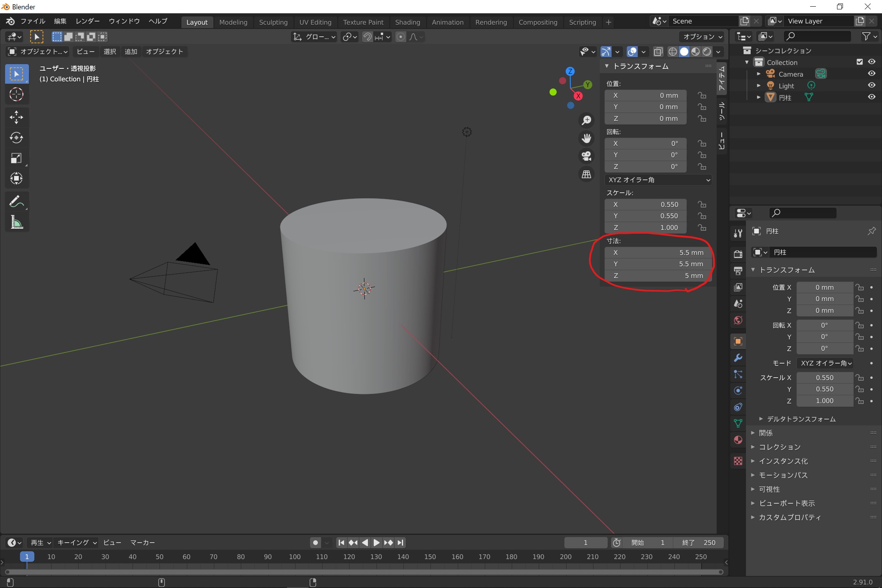Select the Move tool in toolbar
The image size is (882, 588).
16,117
